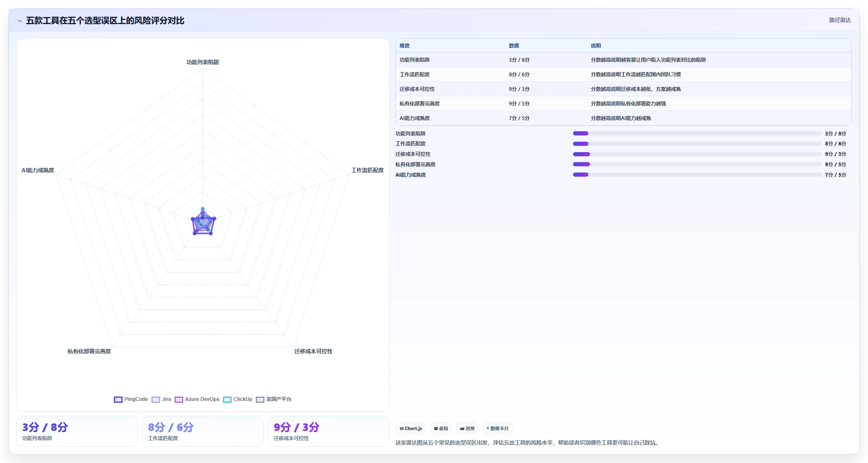Open the 9分 / 3分 迁移成本可控性 data card
868x463 pixels.
point(329,431)
